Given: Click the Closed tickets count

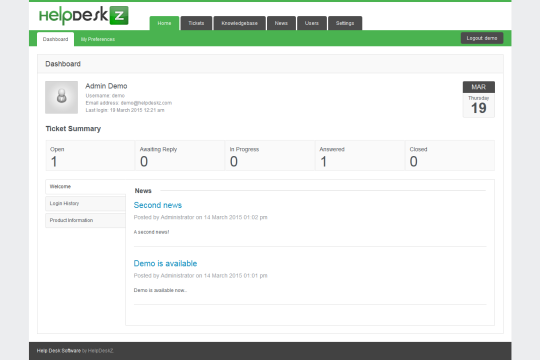Looking at the screenshot, I should tap(450, 155).
